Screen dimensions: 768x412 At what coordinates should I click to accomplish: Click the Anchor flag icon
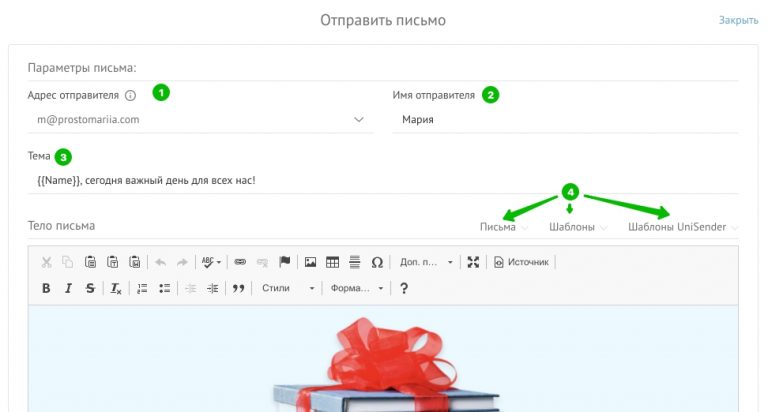[x=285, y=262]
